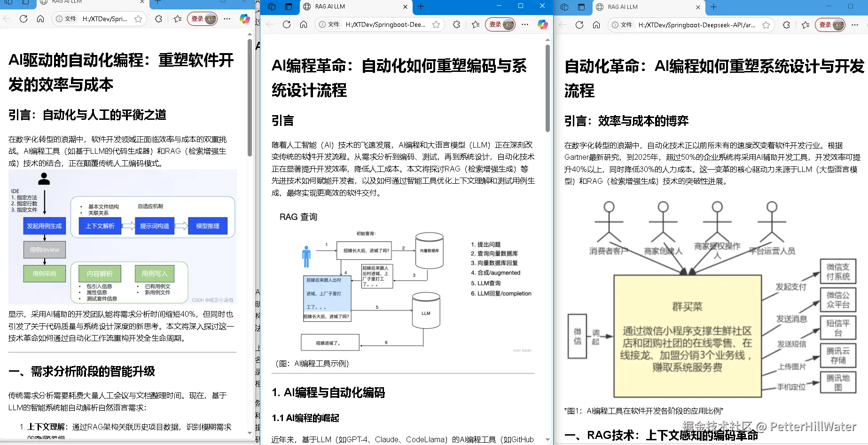This screenshot has height=445, width=868.
Task: Click vertical scrollbar thumb in middle window
Action: click(547, 88)
